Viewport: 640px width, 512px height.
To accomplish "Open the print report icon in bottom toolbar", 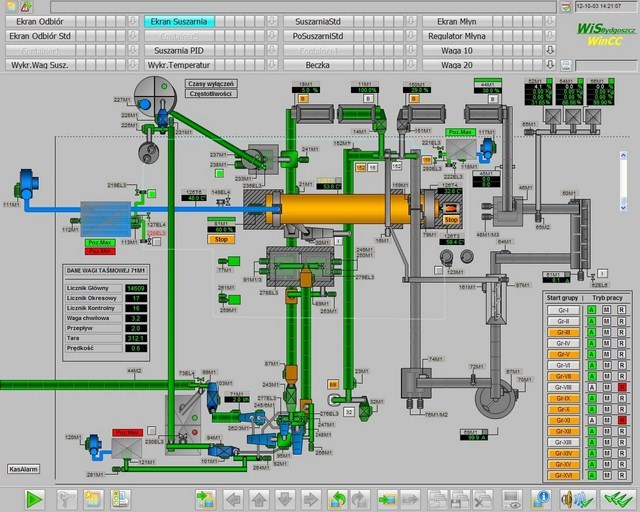I will 120,499.
